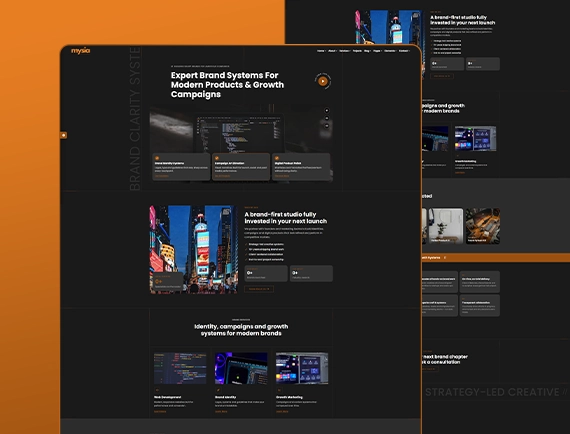Click the checkmark beside 'Strategy-led creative systems'
The image size is (570, 434).
point(246,244)
